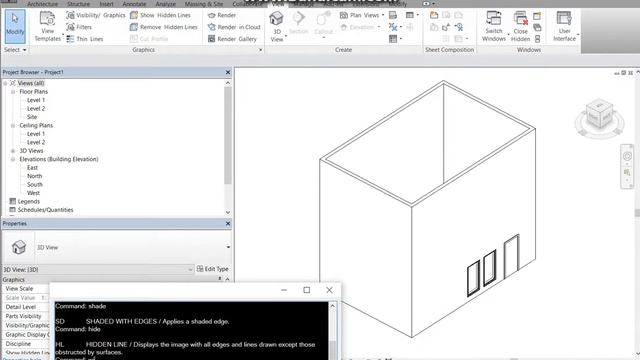Image resolution: width=640 pixels, height=360 pixels.
Task: Open the type selector dropdown in Properties
Action: click(x=228, y=247)
